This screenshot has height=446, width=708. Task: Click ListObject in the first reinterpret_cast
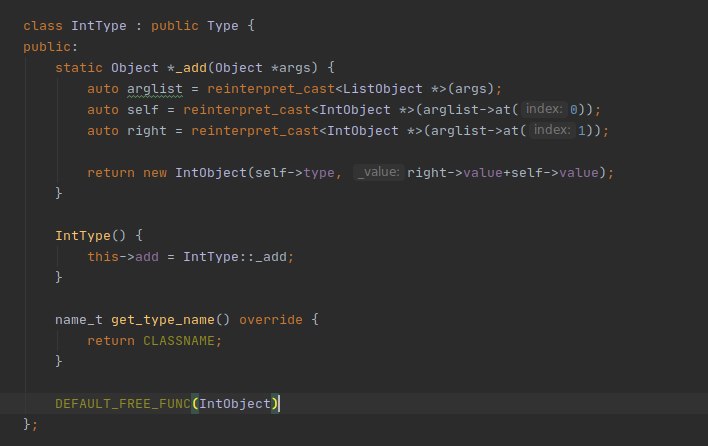click(x=382, y=89)
